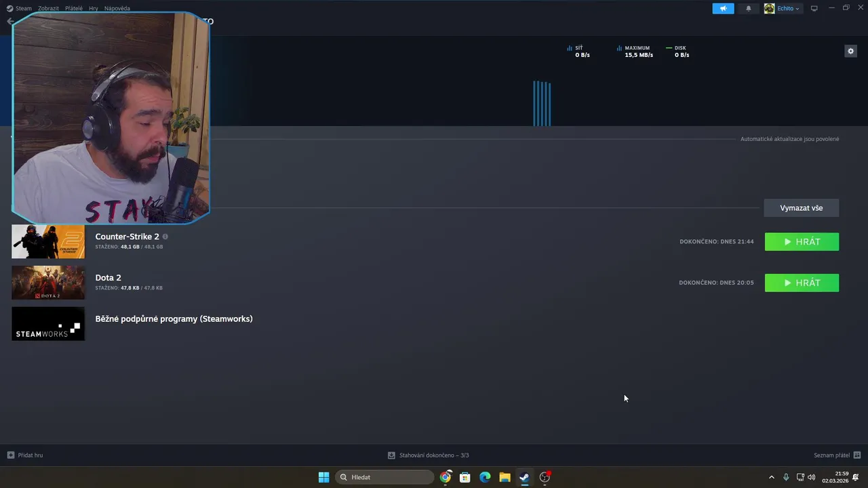Image resolution: width=868 pixels, height=488 pixels.
Task: Restore down the Steam window
Action: tap(846, 8)
